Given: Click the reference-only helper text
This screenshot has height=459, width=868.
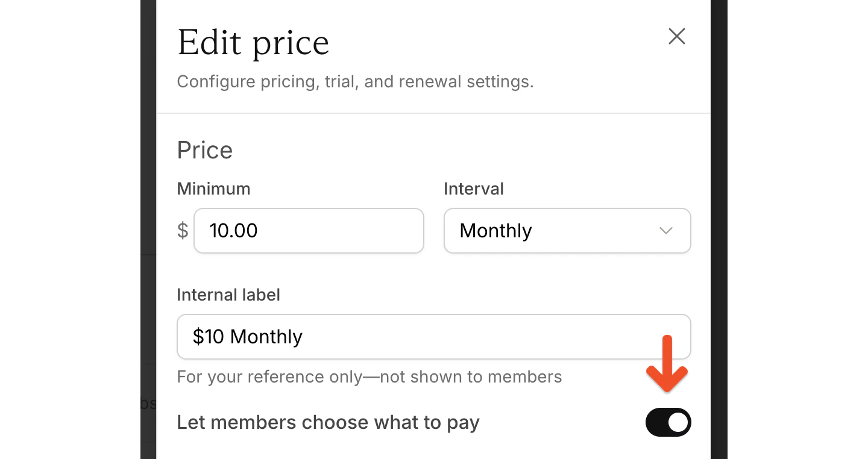Looking at the screenshot, I should pos(369,376).
